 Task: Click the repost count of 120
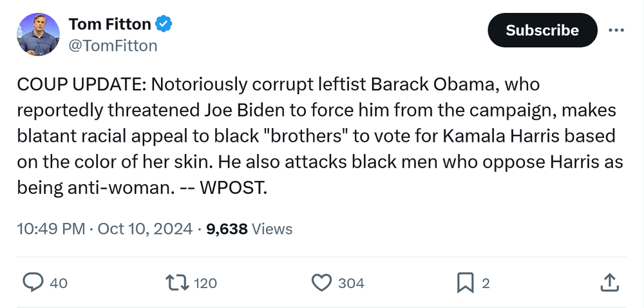click(x=205, y=283)
